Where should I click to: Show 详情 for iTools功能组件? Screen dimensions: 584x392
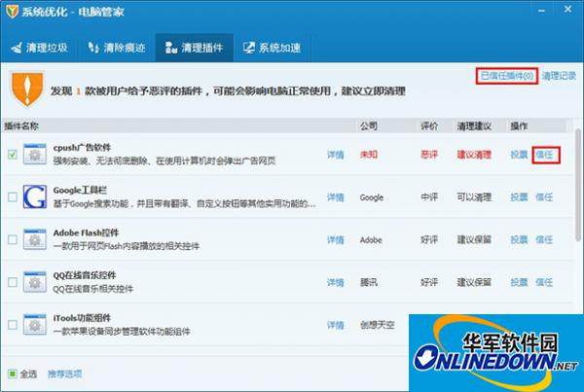[335, 325]
